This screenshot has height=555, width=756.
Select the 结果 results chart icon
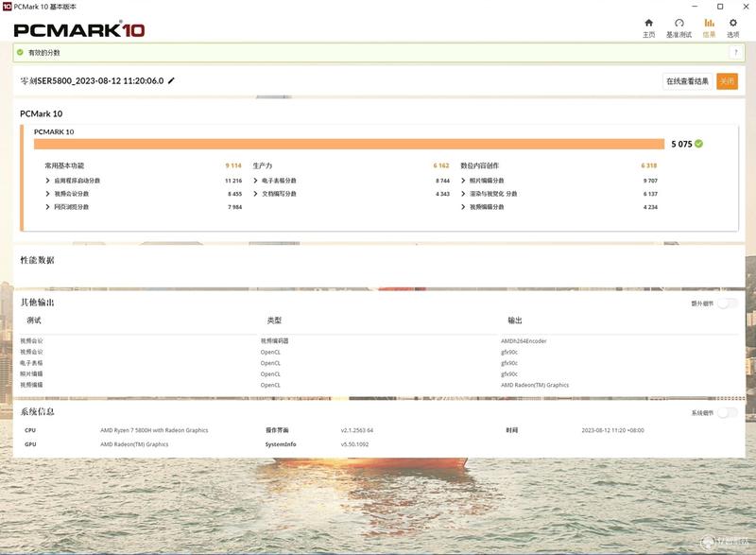coord(709,23)
